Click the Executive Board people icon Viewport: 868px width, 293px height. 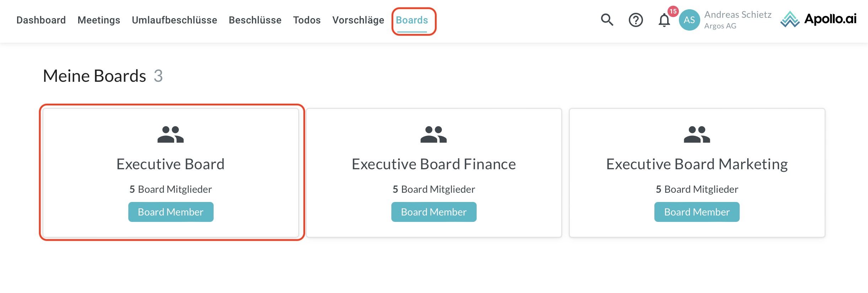coord(171,134)
